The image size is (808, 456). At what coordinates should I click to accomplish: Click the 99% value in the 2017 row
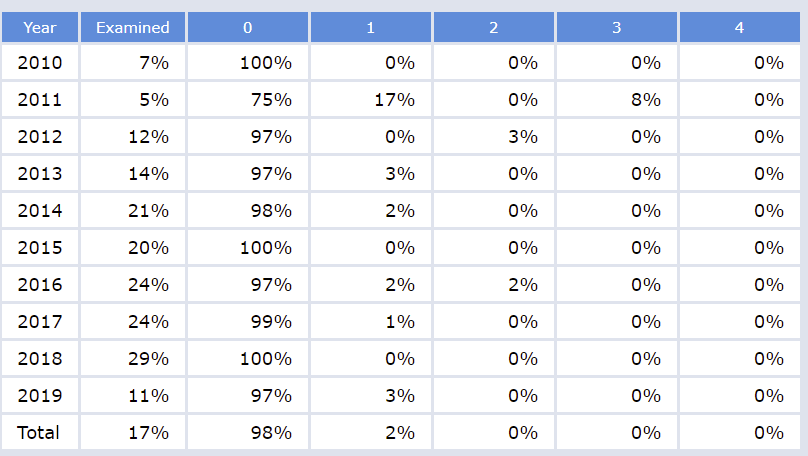(271, 322)
